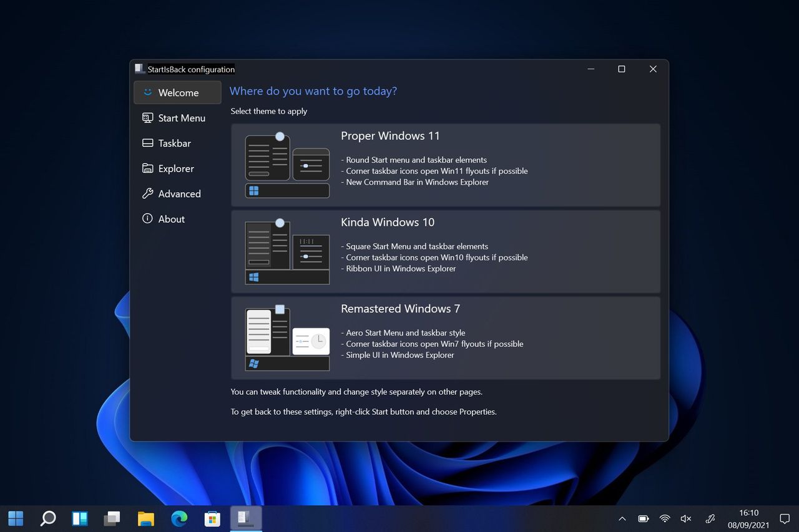Click the 'Where do you want to go today?' heading
799x532 pixels.
(313, 91)
